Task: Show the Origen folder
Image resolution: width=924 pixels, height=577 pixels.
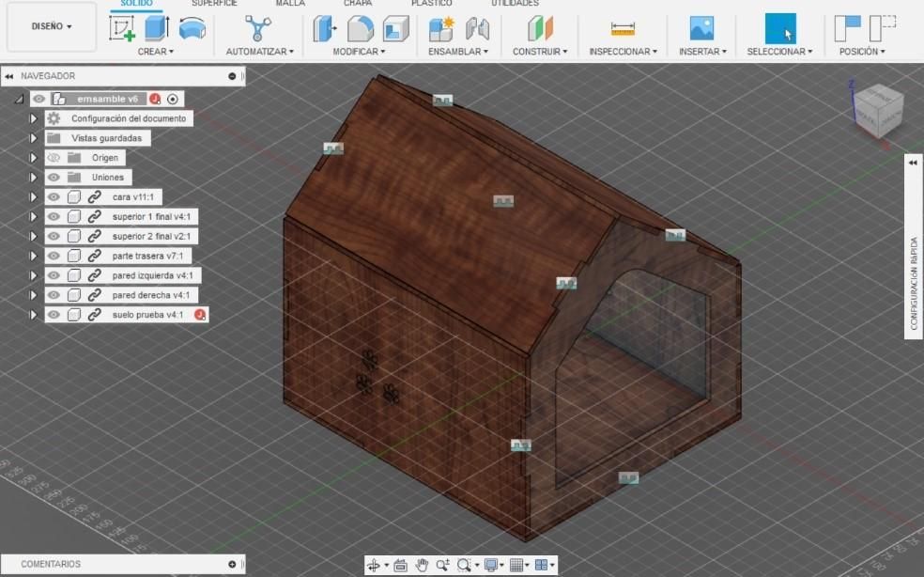Action: [x=54, y=158]
